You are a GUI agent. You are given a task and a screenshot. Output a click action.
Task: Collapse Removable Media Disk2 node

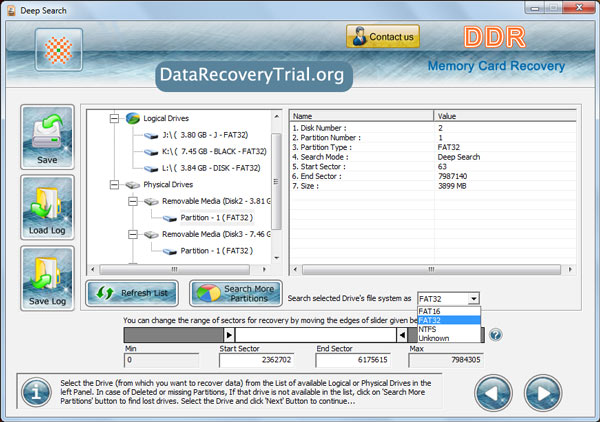click(132, 201)
